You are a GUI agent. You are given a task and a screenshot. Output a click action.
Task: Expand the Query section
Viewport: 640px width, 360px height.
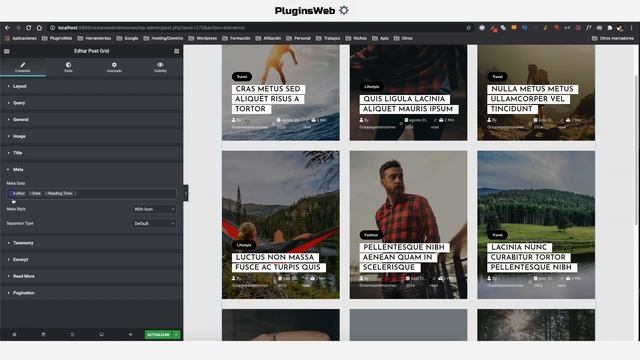pyautogui.click(x=91, y=103)
